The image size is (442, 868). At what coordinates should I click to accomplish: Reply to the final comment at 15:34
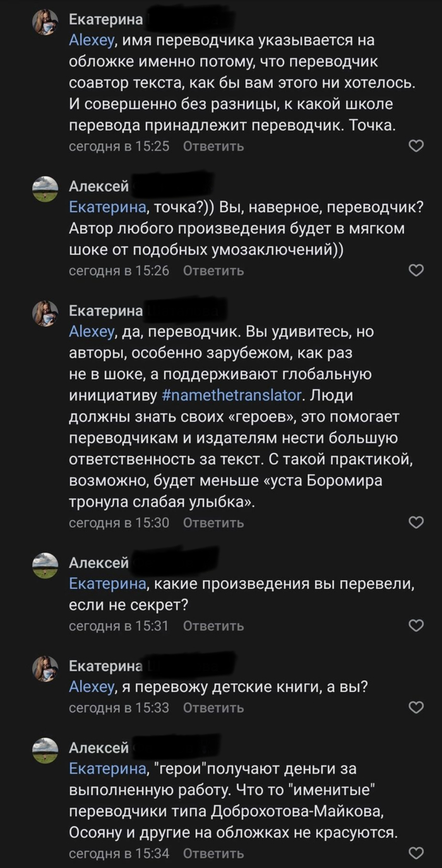pos(213,853)
